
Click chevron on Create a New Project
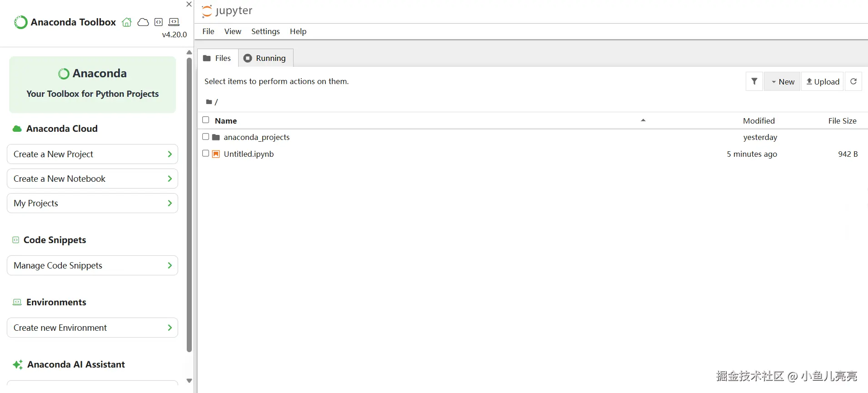pyautogui.click(x=170, y=154)
